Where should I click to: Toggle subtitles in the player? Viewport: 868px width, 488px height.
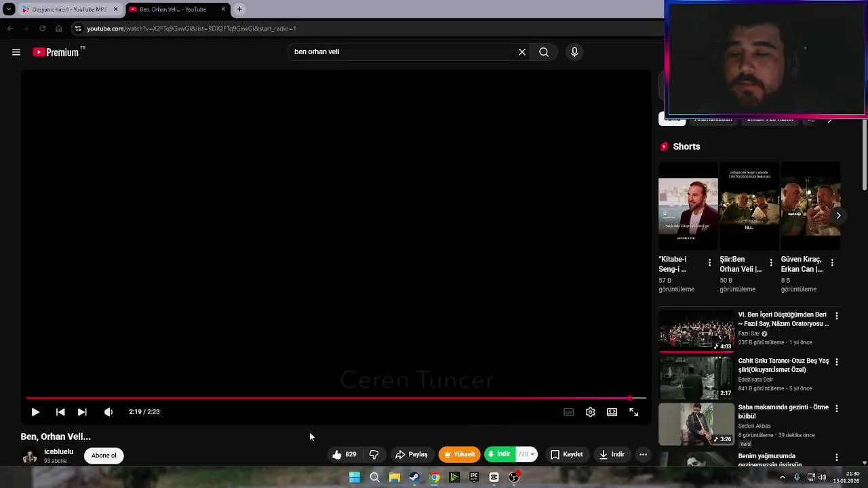pyautogui.click(x=569, y=412)
